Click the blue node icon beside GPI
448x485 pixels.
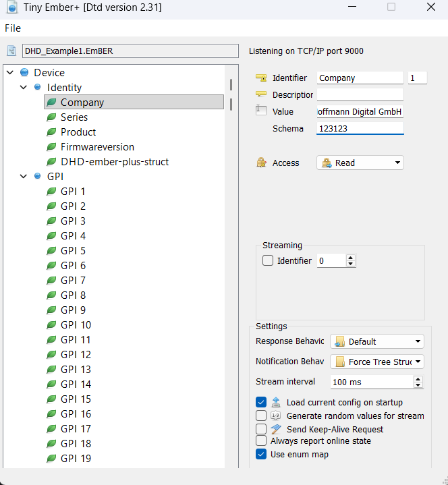click(38, 177)
